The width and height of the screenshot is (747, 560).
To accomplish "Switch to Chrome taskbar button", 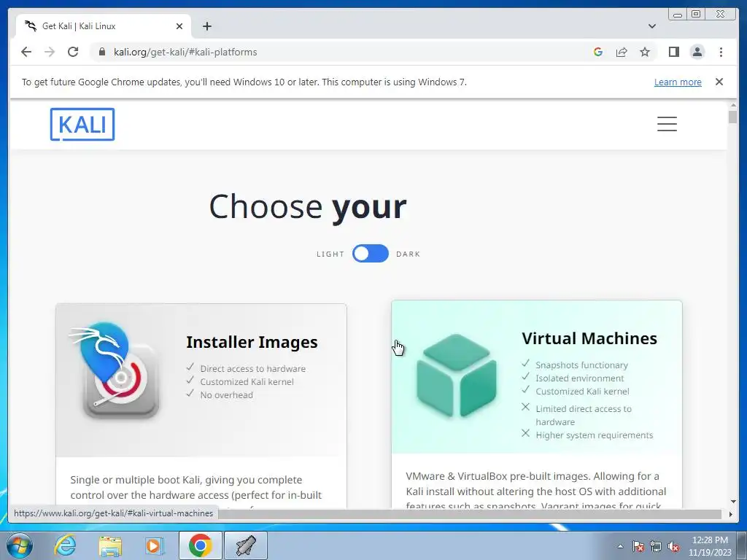I will click(200, 545).
